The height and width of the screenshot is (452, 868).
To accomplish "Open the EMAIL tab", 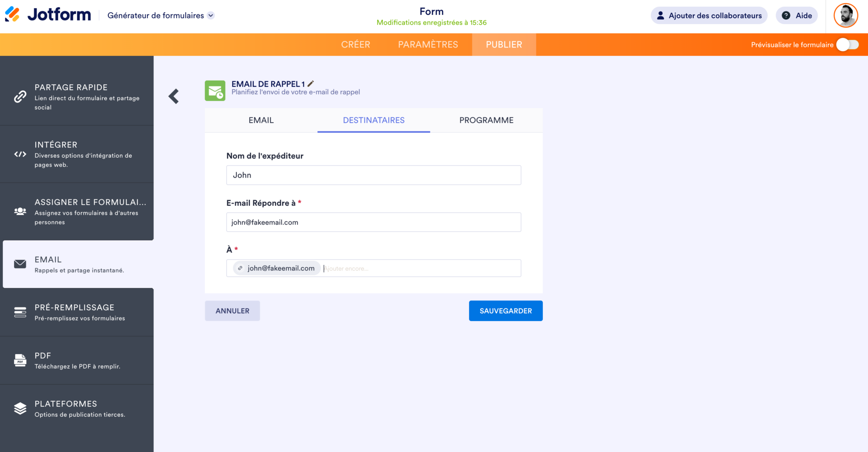I will click(x=261, y=120).
